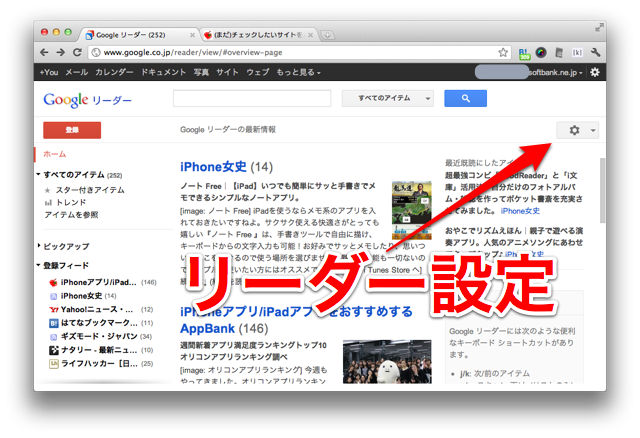Open the iPhone女史 (14) heading link
This screenshot has height=438, width=640.
point(226,167)
